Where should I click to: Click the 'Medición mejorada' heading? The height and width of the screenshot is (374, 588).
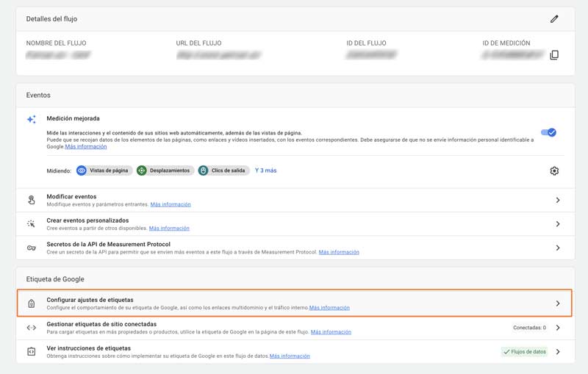[x=73, y=118]
